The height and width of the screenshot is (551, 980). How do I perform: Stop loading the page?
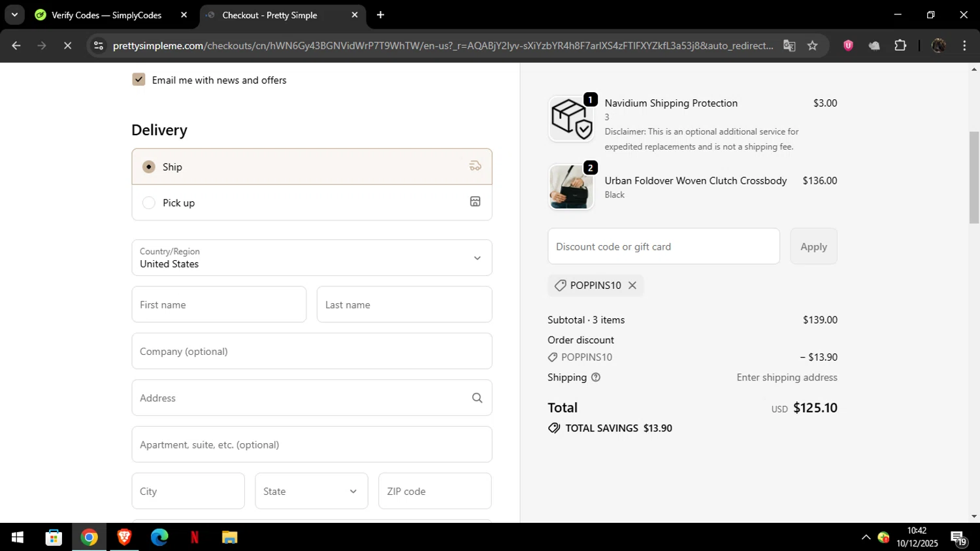[67, 46]
